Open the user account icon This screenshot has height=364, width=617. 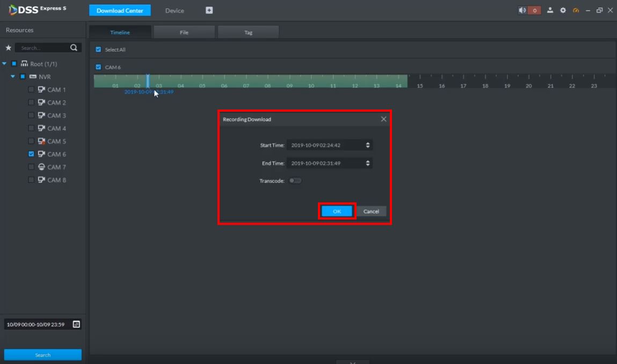(x=550, y=10)
